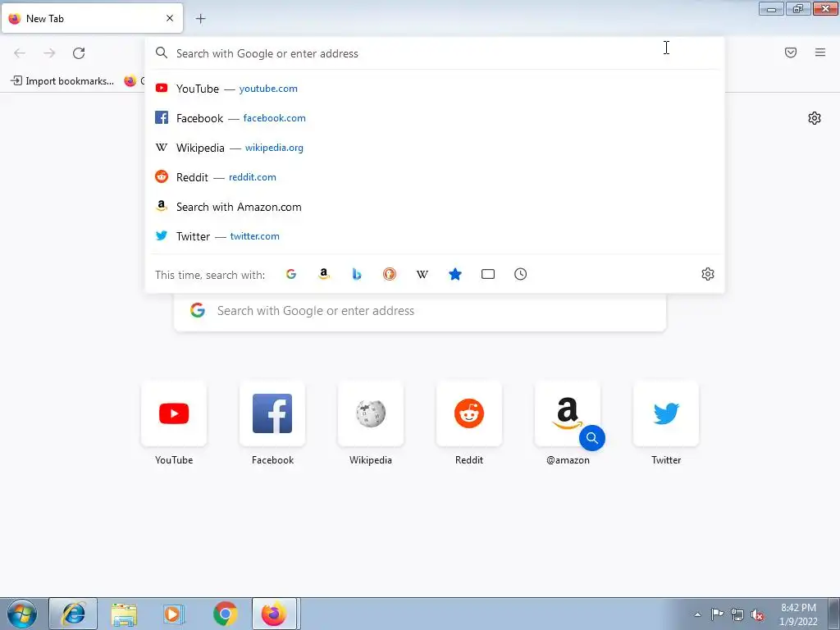
Task: Open a new tab with plus button
Action: pos(200,19)
